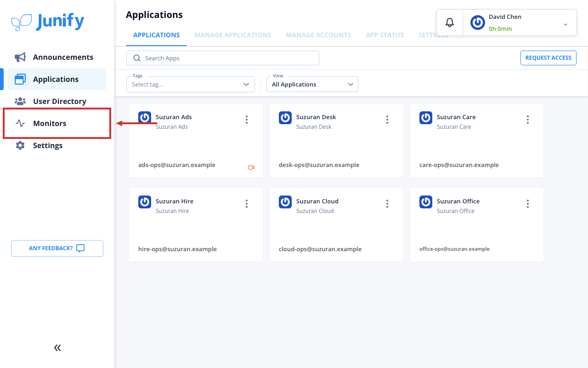This screenshot has height=368, width=588.
Task: Expand the David Chen account chevron
Action: (565, 24)
